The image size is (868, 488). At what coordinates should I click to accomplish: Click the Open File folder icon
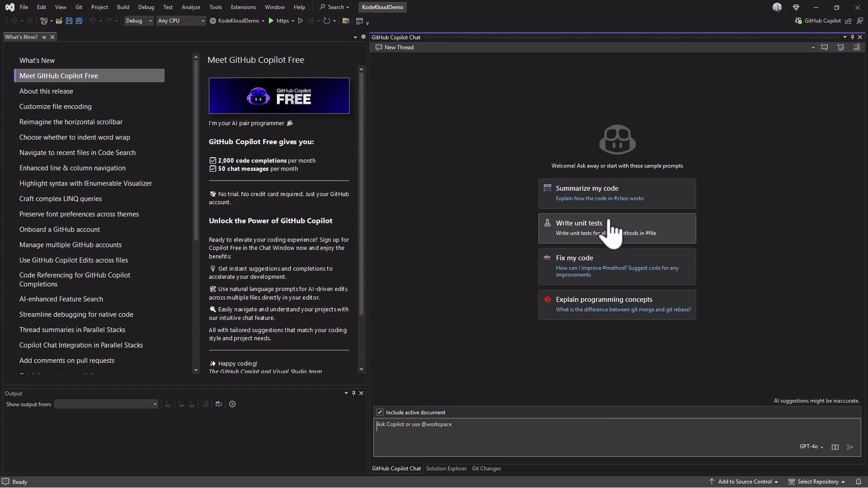pyautogui.click(x=59, y=21)
